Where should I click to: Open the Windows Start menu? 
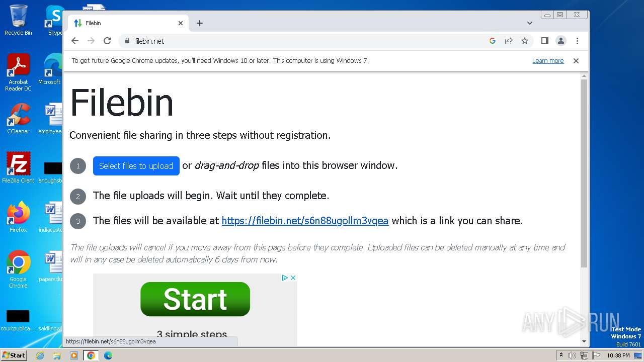(14, 355)
